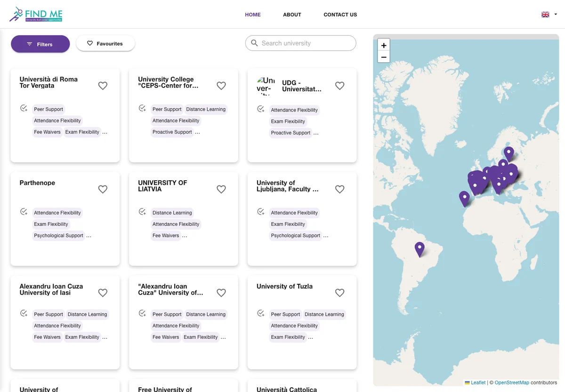Click services check icon on Parthenope card
This screenshot has height=392, width=565.
tap(24, 212)
